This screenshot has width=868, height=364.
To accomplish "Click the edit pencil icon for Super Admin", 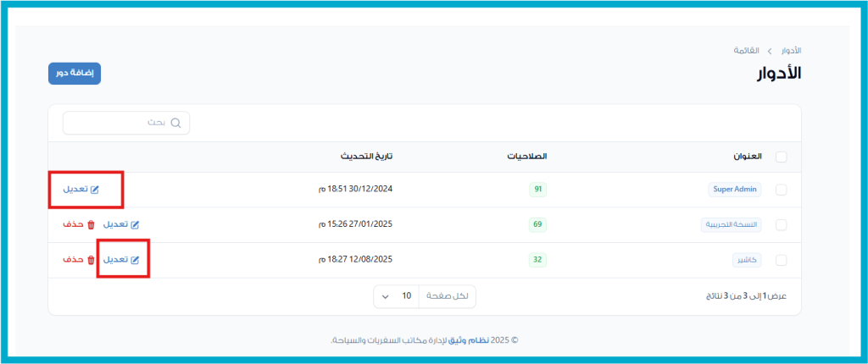I will 95,190.
